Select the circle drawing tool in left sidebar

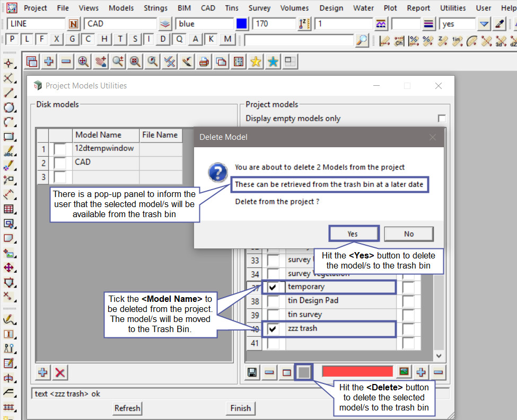[9, 108]
